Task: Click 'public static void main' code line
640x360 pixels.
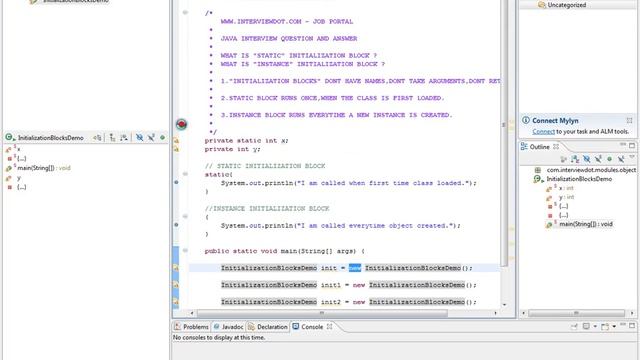Action: coord(284,251)
